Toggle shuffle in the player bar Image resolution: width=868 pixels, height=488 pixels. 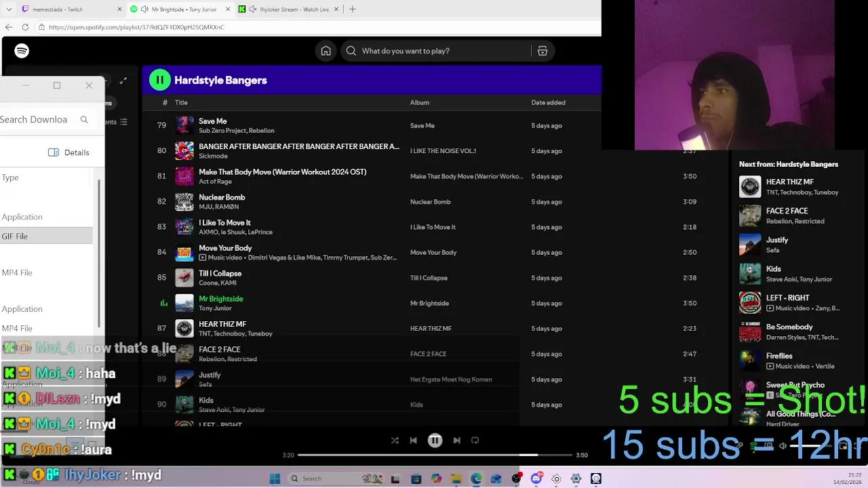(395, 441)
